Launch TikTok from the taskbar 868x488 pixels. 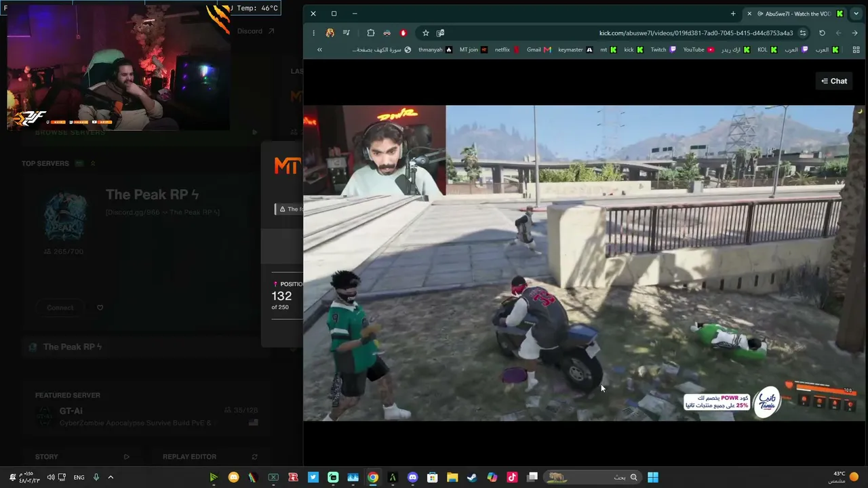click(512, 477)
